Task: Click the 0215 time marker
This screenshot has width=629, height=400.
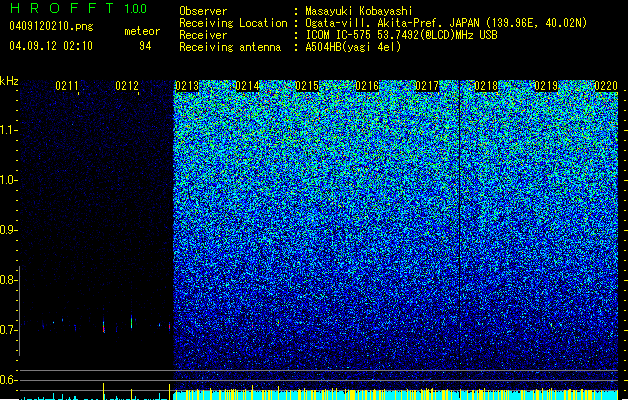Action: pos(307,86)
